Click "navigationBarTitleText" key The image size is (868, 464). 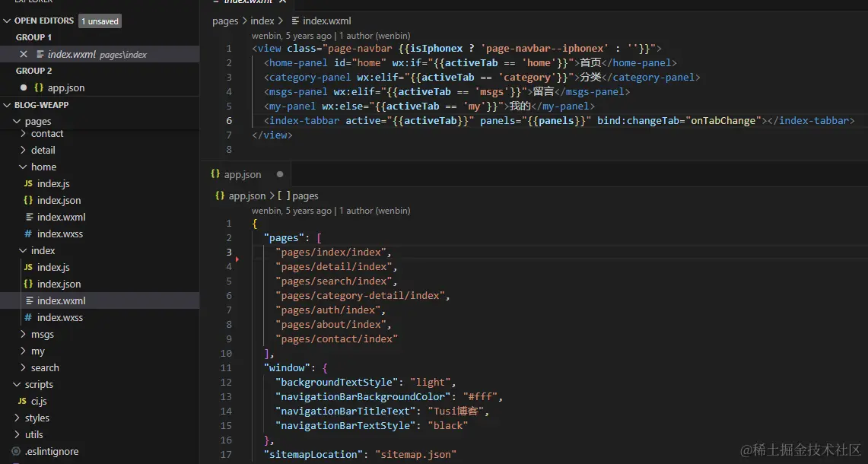(x=345, y=411)
